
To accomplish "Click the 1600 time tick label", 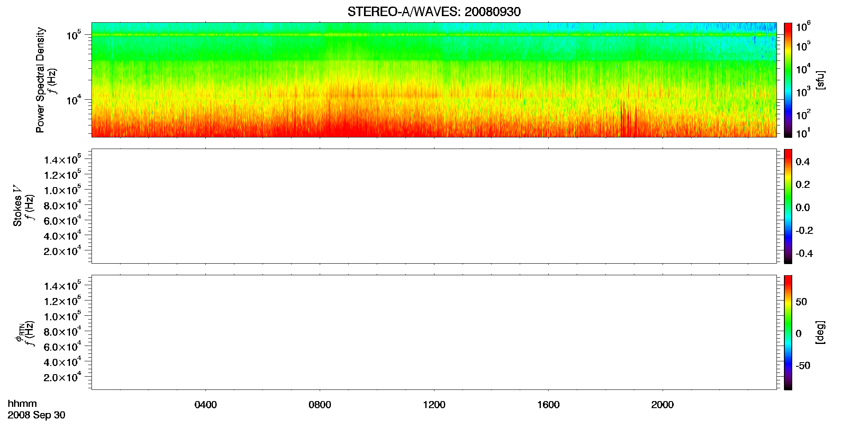I will click(548, 405).
